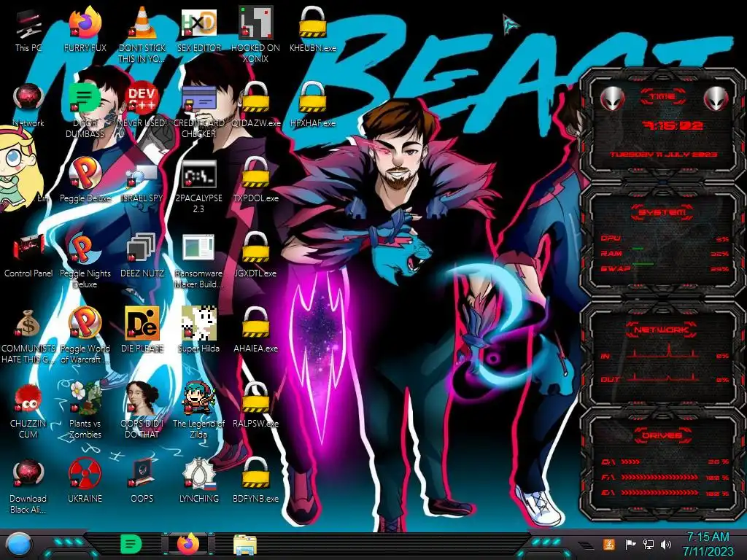Select KHEUBN.exe locked file
Screen dimensions: 747x560
(x=313, y=28)
